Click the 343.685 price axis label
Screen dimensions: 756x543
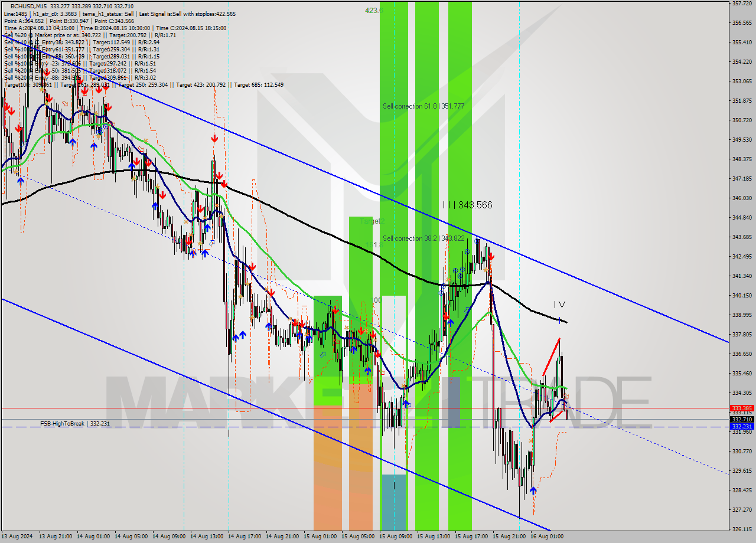[x=741, y=237]
